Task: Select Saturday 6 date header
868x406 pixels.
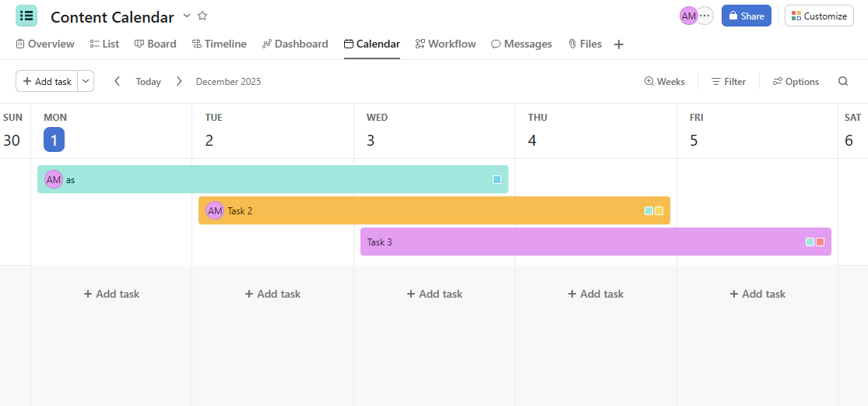Action: pyautogui.click(x=849, y=140)
